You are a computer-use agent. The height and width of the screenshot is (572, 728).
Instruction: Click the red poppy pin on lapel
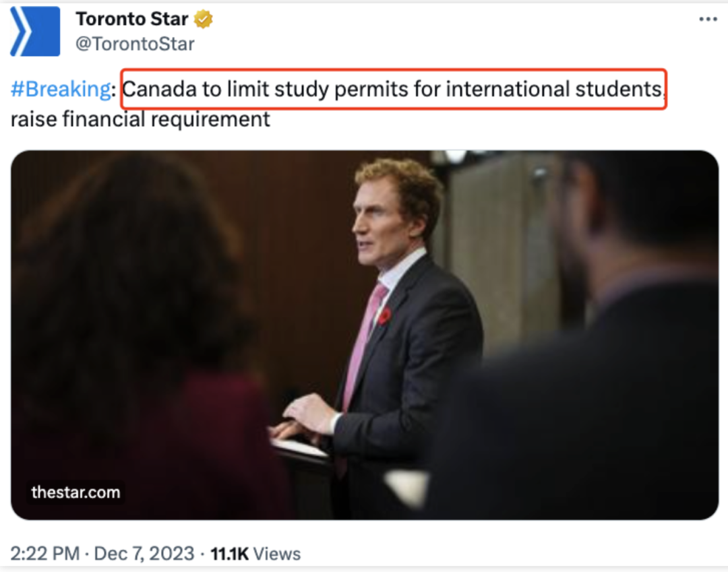(x=385, y=316)
